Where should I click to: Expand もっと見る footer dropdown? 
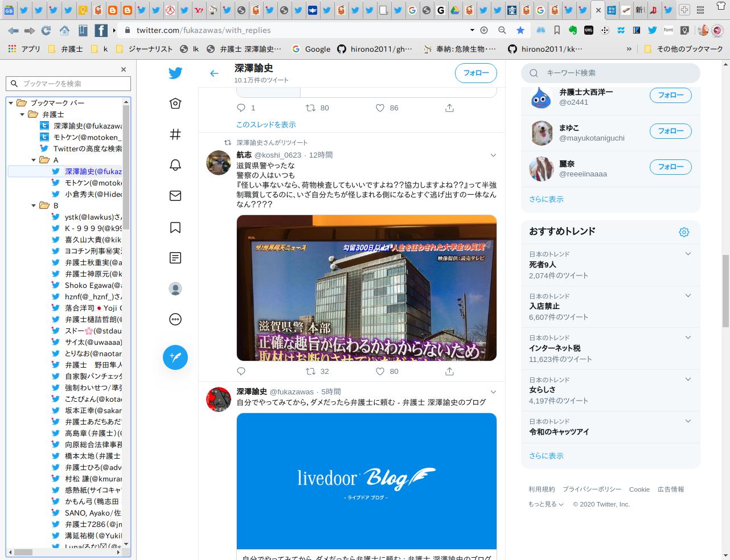click(546, 504)
